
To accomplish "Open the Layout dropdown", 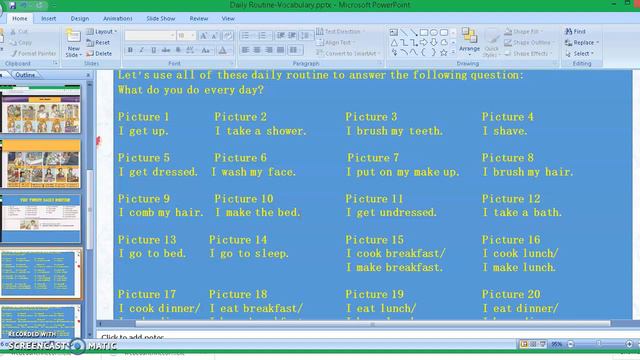I will [x=102, y=31].
